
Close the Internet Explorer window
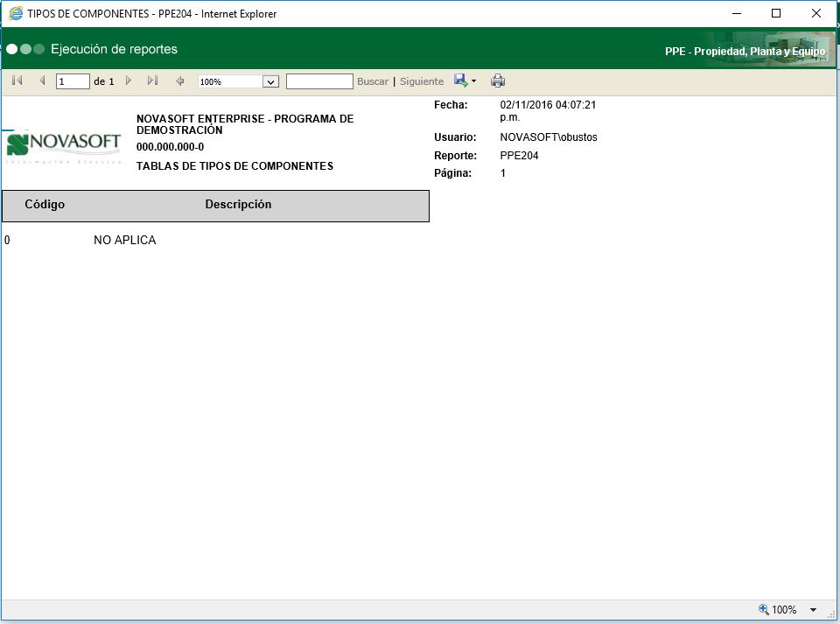coord(815,13)
